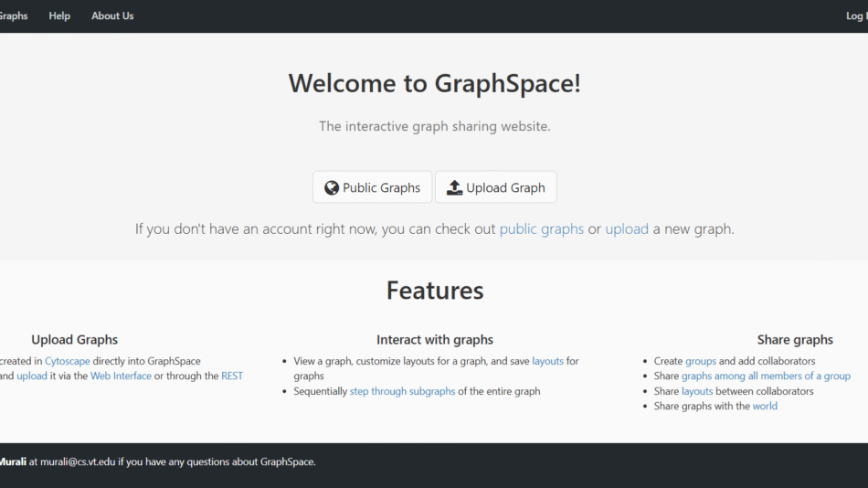Image resolution: width=868 pixels, height=488 pixels.
Task: Open the Public Graphs button label
Action: tap(381, 187)
